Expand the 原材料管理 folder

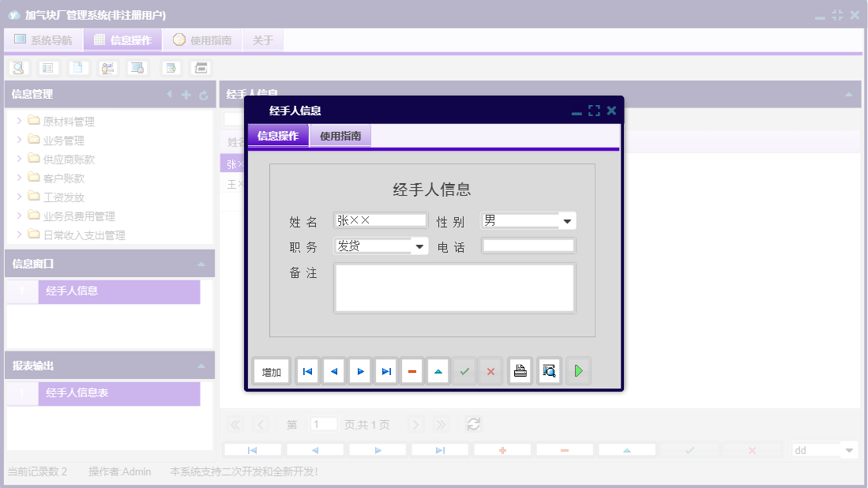pyautogui.click(x=18, y=121)
